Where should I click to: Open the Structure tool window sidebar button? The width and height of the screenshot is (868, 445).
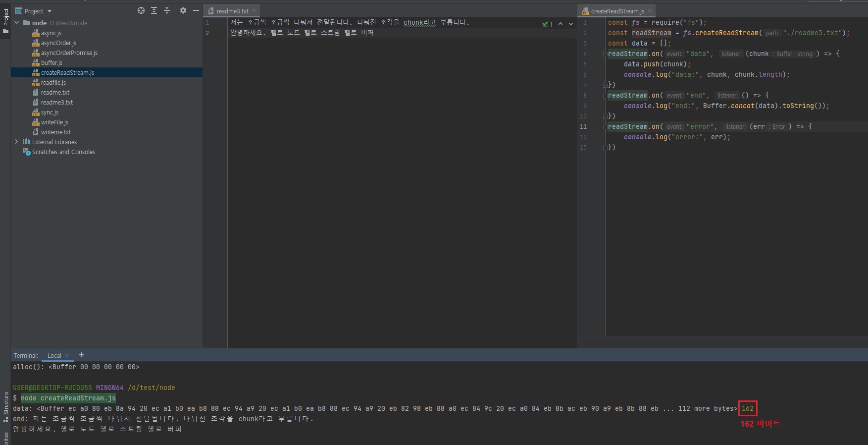(5, 406)
